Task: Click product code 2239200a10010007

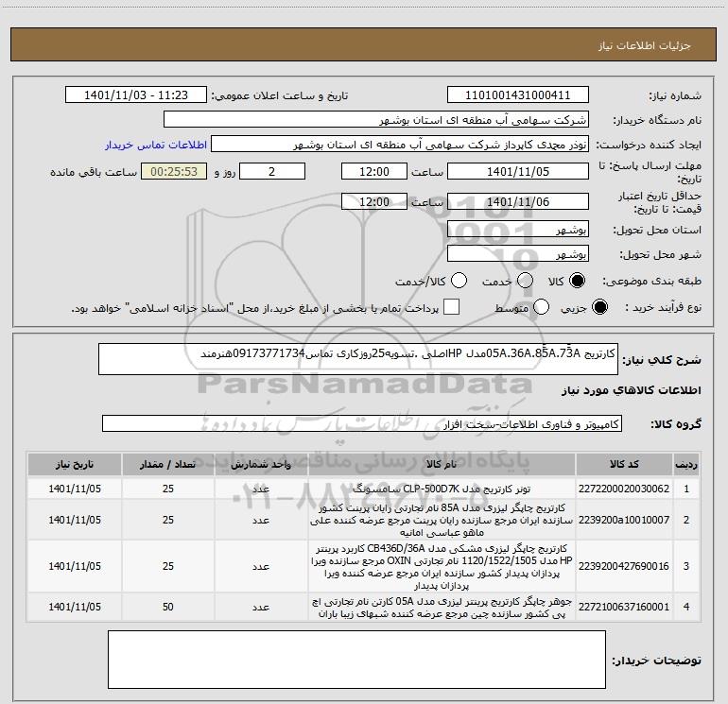Action: tap(624, 520)
